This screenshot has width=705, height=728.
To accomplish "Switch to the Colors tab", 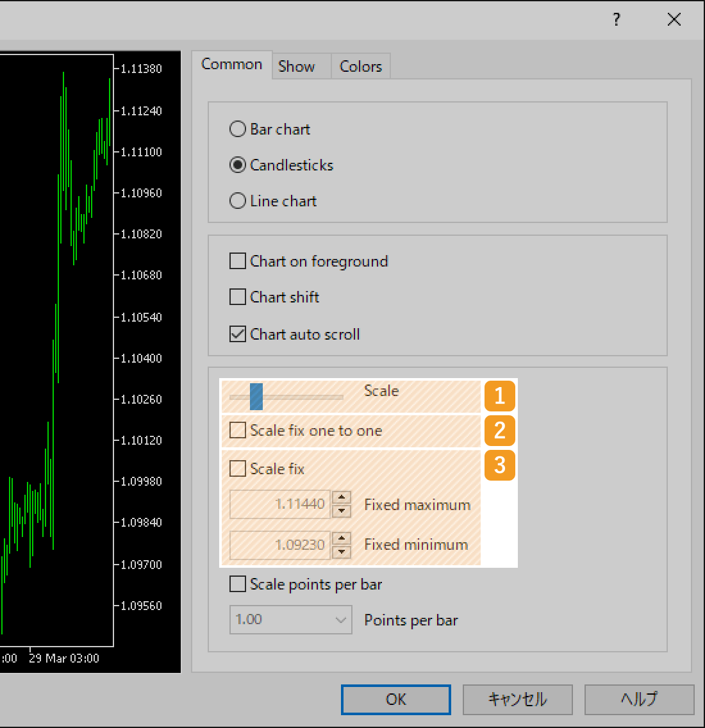I will [x=360, y=65].
